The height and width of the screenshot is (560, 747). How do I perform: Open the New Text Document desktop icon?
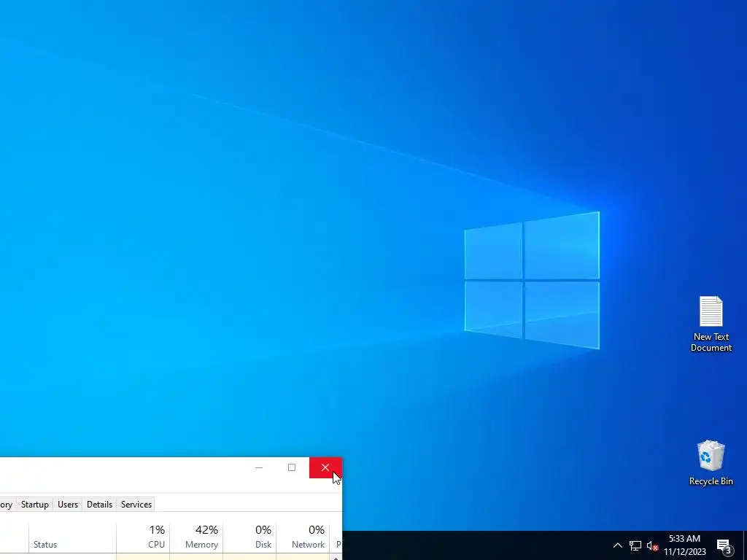click(711, 324)
